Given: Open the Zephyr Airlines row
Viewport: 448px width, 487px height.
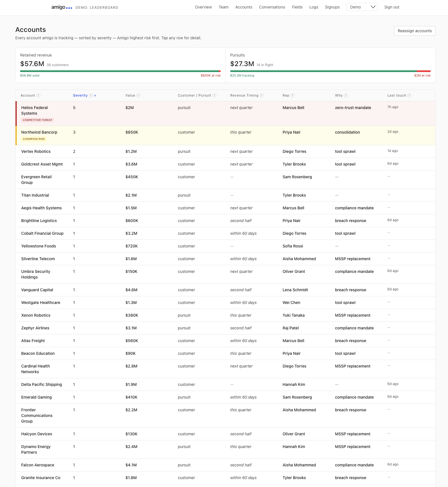Looking at the screenshot, I should click(225, 328).
